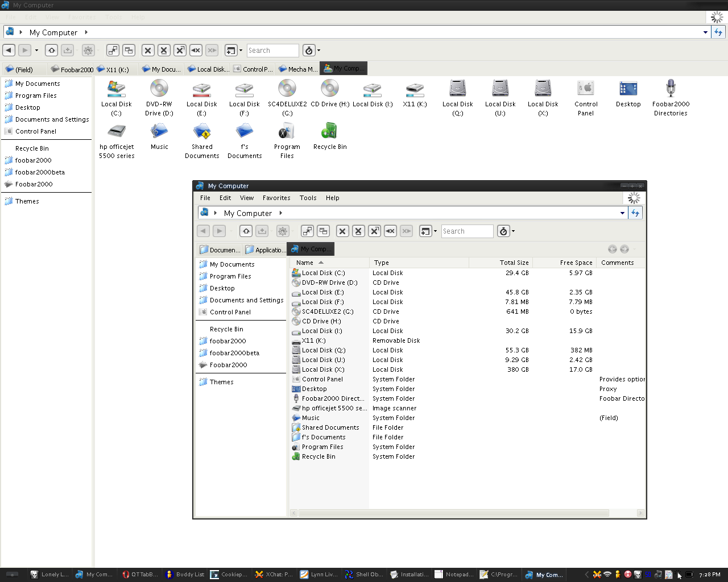Switch to the Mecha M... tab
728x582 pixels.
(297, 69)
